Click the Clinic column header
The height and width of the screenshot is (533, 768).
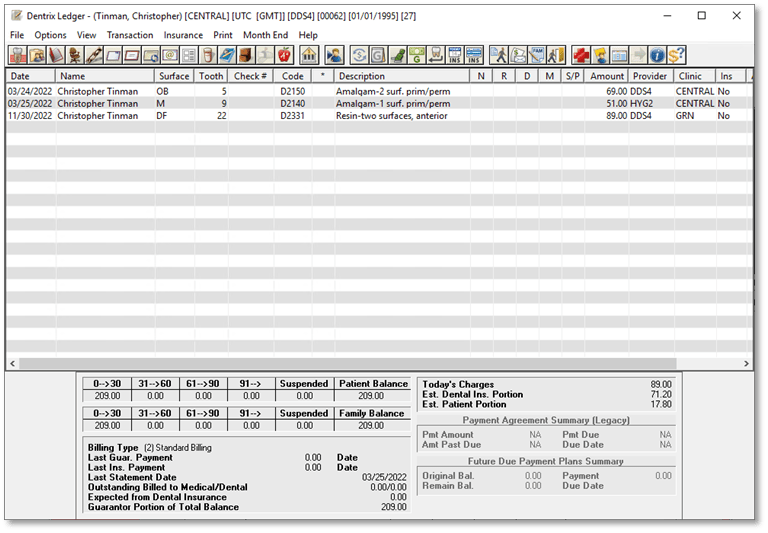point(693,76)
